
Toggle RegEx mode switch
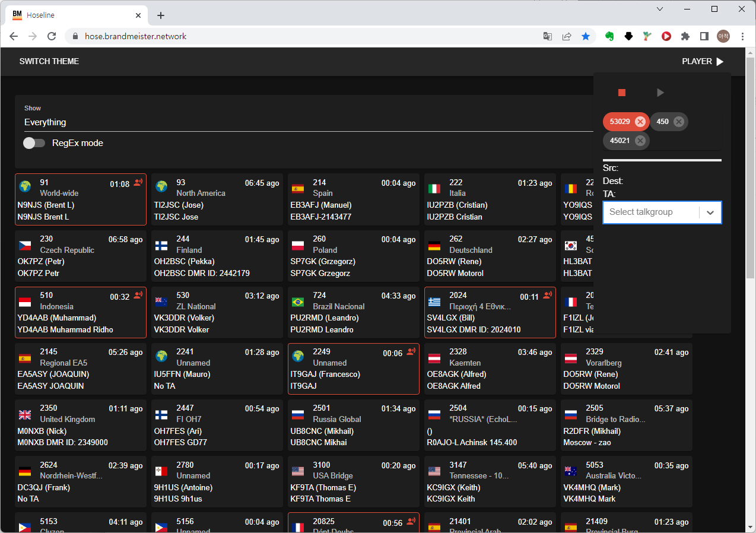[x=34, y=143]
